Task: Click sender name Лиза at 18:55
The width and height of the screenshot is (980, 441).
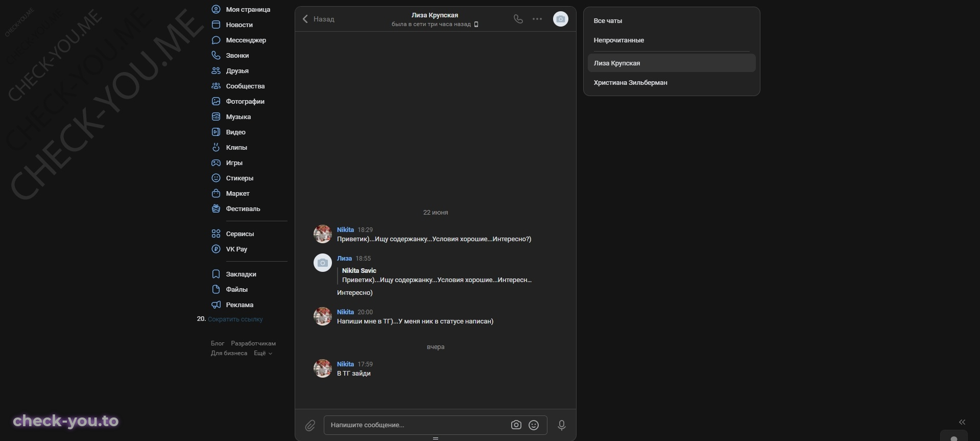Action: (344, 259)
